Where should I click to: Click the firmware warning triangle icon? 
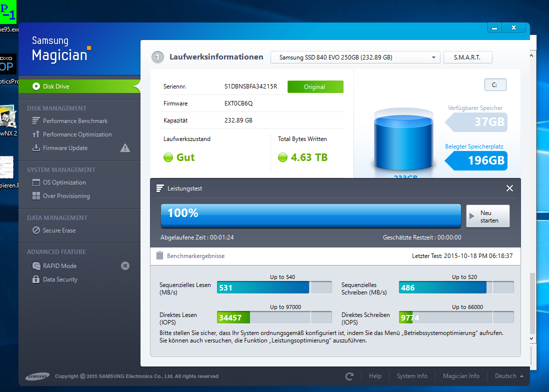[125, 148]
